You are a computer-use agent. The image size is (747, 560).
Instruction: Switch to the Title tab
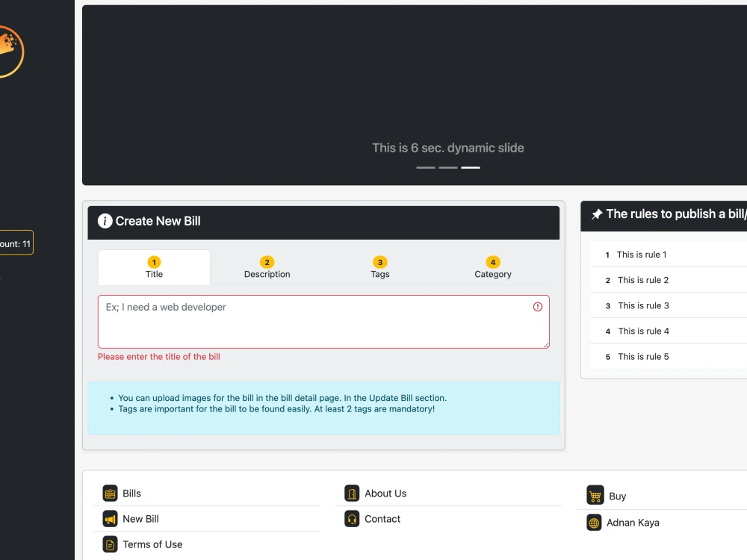tap(154, 267)
